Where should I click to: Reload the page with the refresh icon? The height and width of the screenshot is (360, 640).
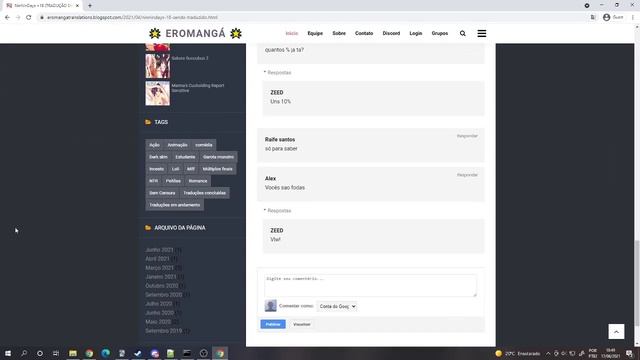pyautogui.click(x=29, y=18)
